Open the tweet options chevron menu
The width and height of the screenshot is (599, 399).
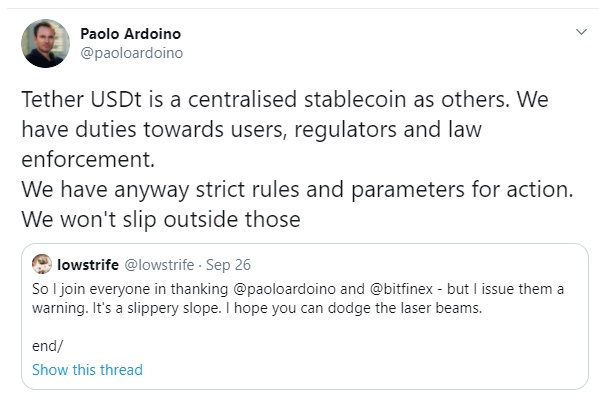point(581,32)
